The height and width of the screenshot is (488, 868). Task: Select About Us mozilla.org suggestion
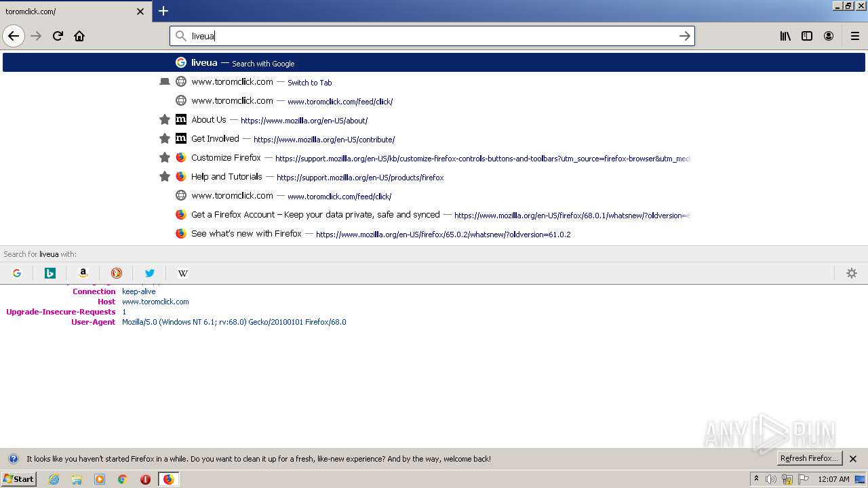tap(434, 119)
